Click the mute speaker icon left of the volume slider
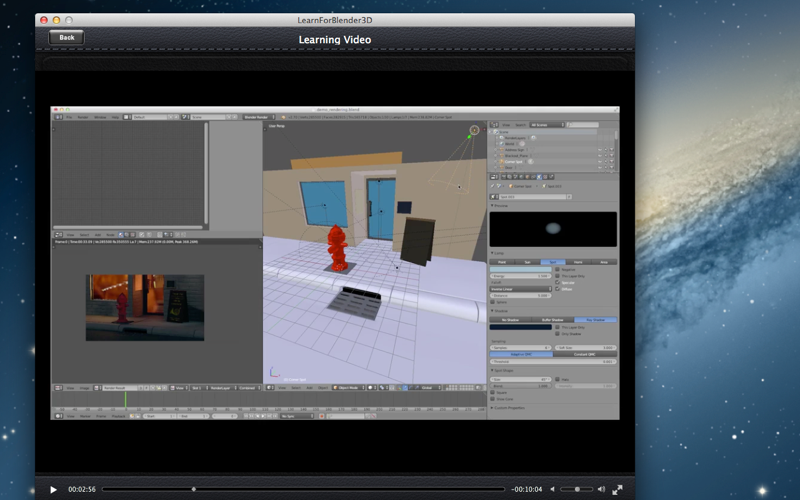 click(553, 489)
